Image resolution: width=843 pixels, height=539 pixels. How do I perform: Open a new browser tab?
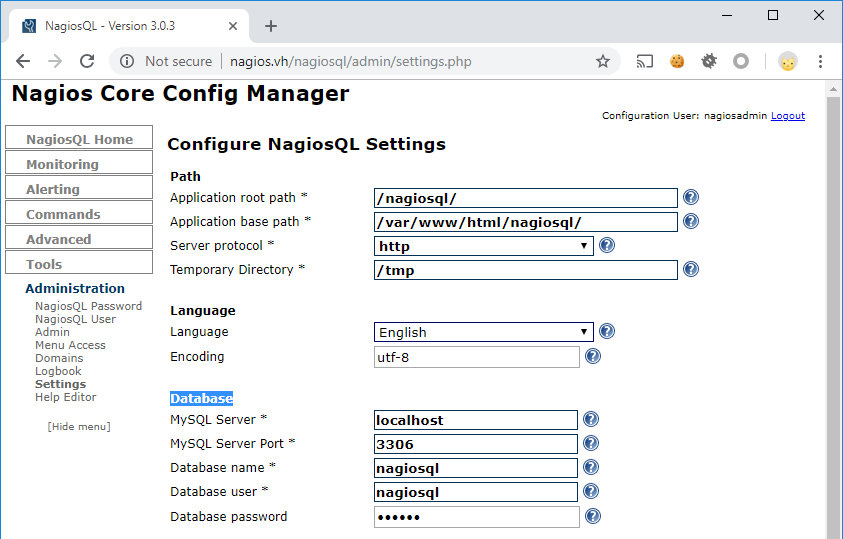(x=271, y=26)
